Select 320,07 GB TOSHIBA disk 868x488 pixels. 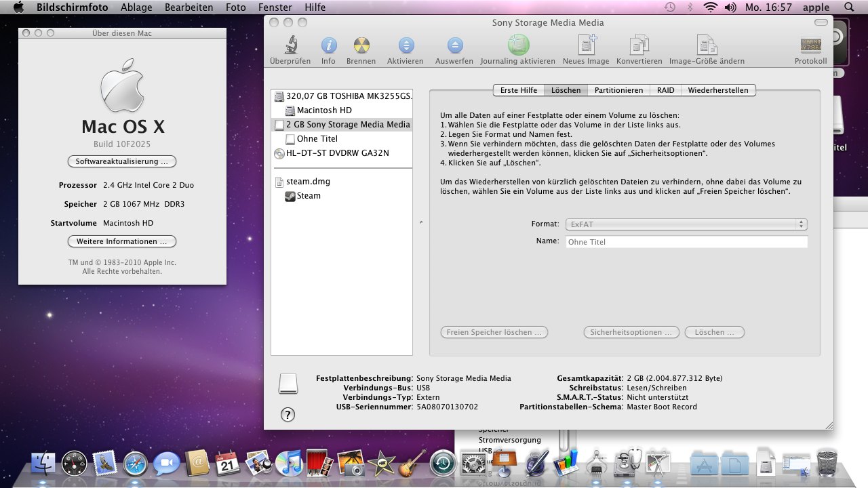click(x=342, y=96)
